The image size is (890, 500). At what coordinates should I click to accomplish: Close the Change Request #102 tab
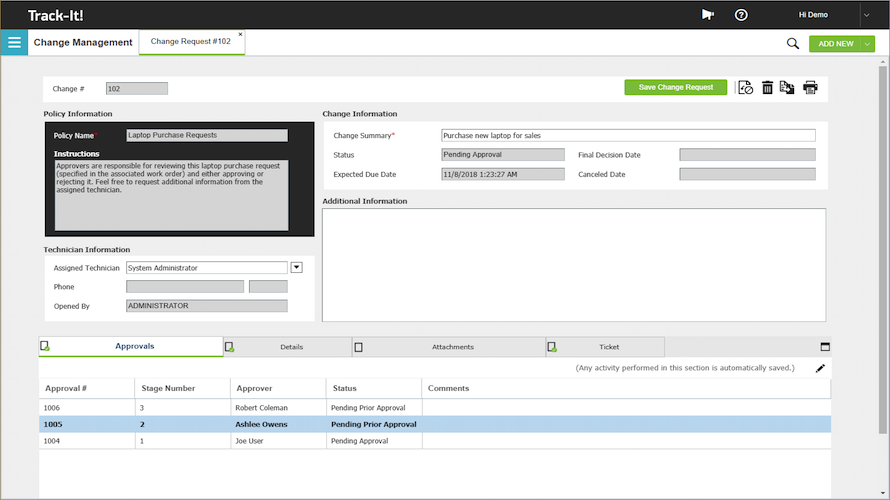[240, 34]
